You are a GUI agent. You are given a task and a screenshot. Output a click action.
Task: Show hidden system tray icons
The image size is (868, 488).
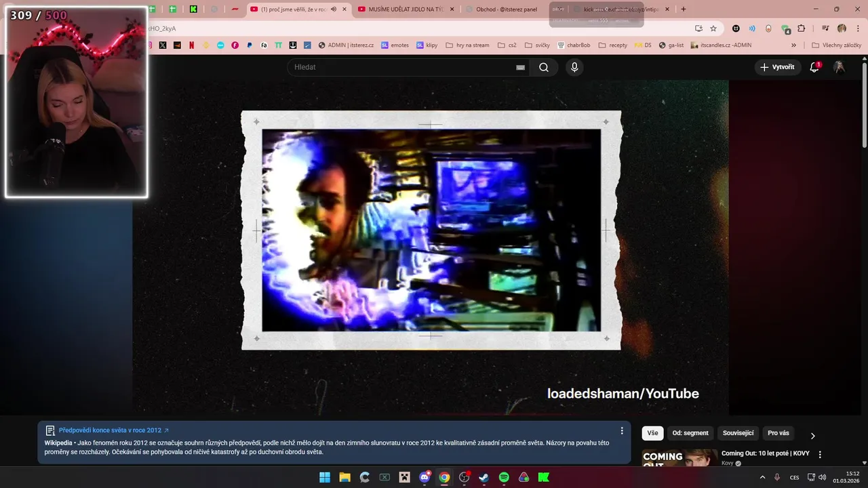pyautogui.click(x=762, y=477)
